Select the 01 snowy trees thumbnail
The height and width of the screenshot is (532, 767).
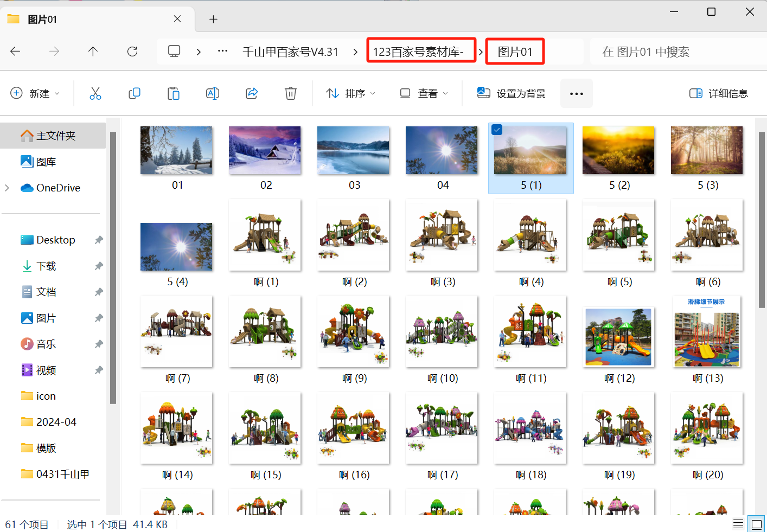point(176,150)
